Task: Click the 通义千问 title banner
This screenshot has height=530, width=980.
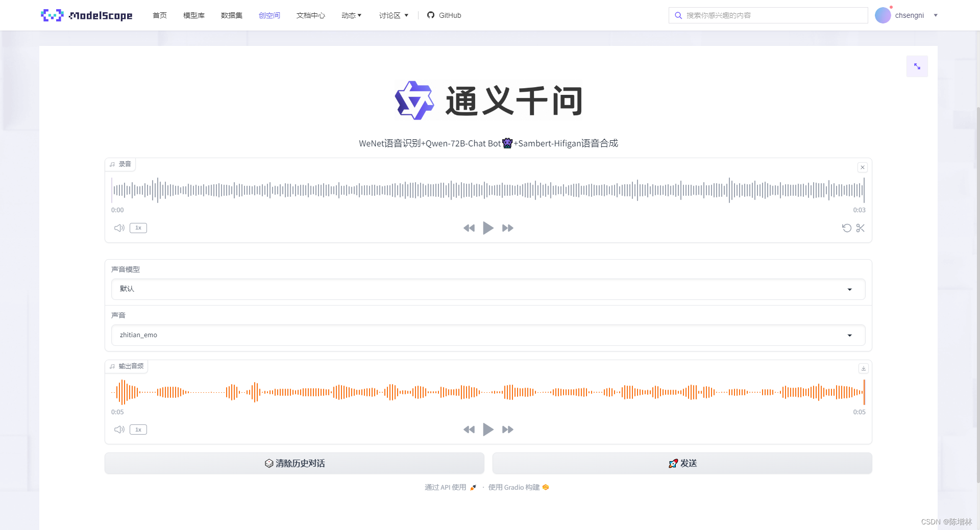Action: point(488,100)
